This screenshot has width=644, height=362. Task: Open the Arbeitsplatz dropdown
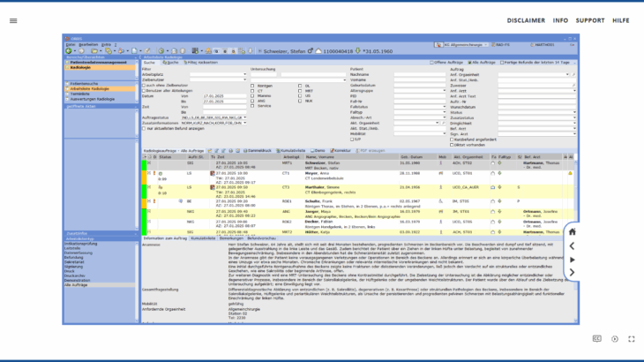244,74
